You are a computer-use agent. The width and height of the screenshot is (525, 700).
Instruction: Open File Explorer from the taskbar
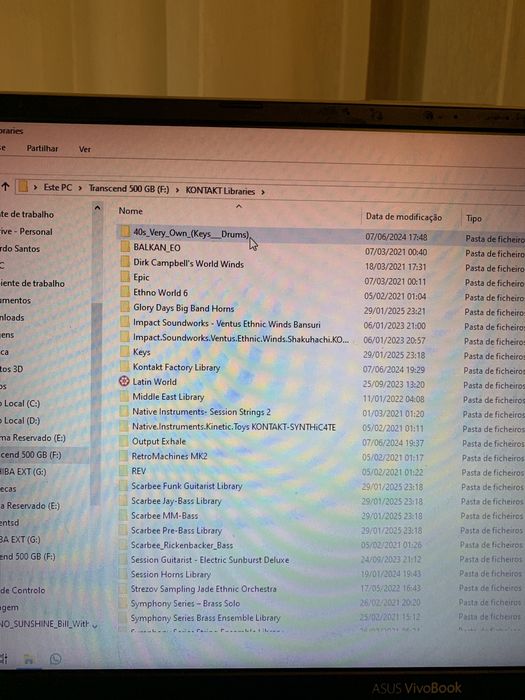29,659
